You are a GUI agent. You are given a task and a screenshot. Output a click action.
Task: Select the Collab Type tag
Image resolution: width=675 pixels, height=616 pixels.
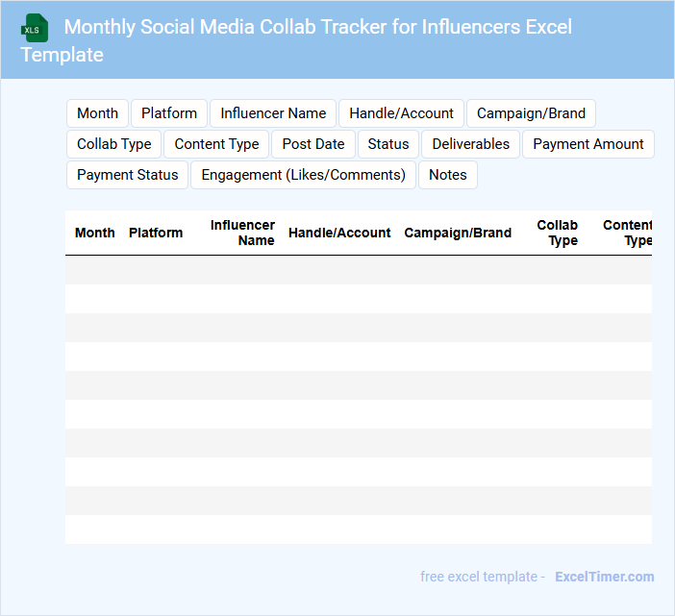pos(114,144)
